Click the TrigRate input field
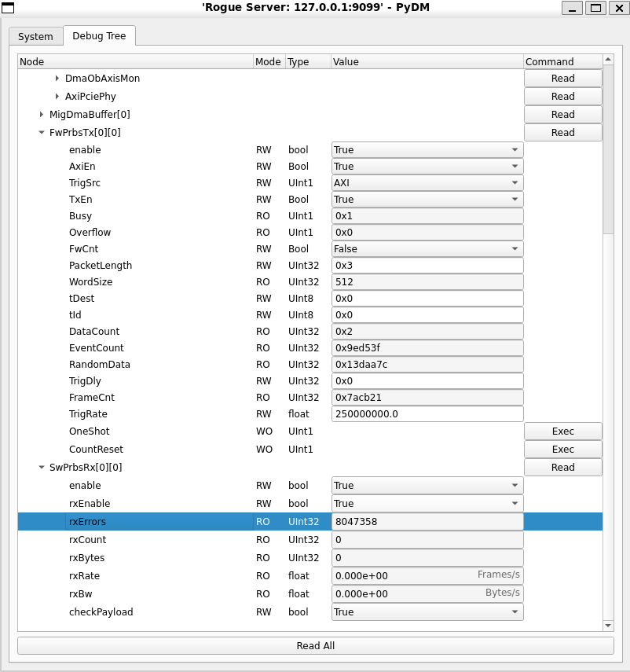Screen dimensions: 630x672 click(427, 414)
